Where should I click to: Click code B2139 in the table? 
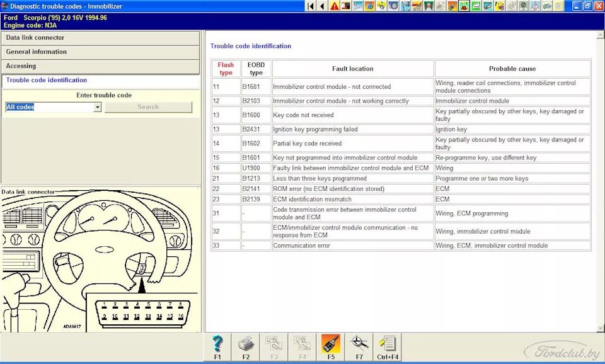tap(251, 200)
